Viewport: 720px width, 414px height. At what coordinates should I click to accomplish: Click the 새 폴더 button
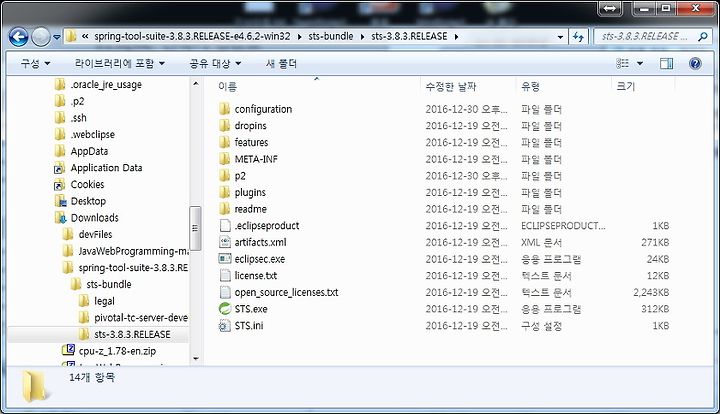[x=281, y=63]
